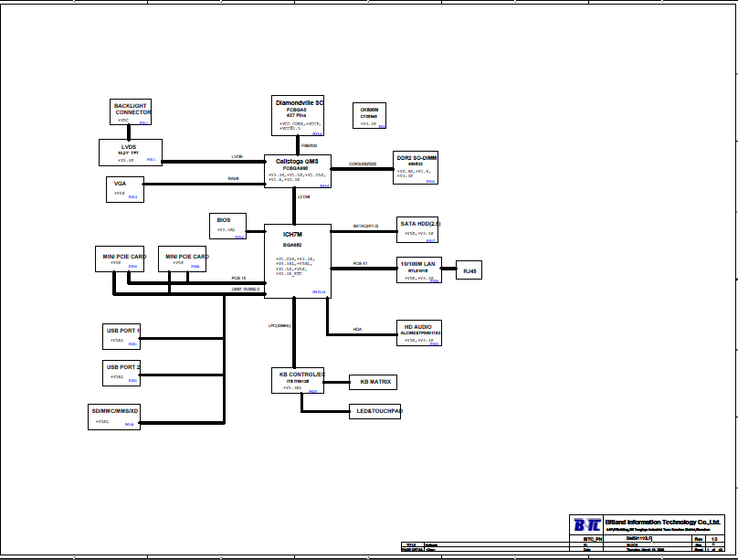Click the LVDS bus label near Calistoga
This screenshot has height=560, width=738.
click(x=237, y=157)
